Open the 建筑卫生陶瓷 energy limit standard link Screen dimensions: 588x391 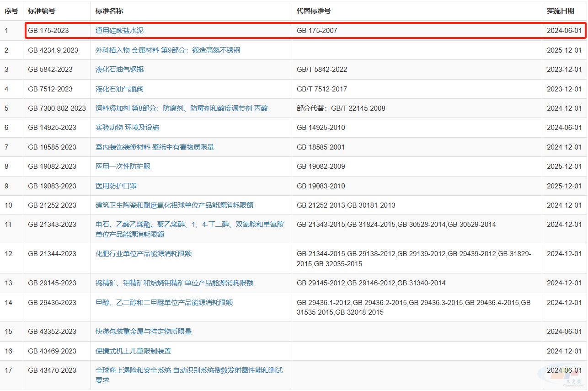(174, 205)
